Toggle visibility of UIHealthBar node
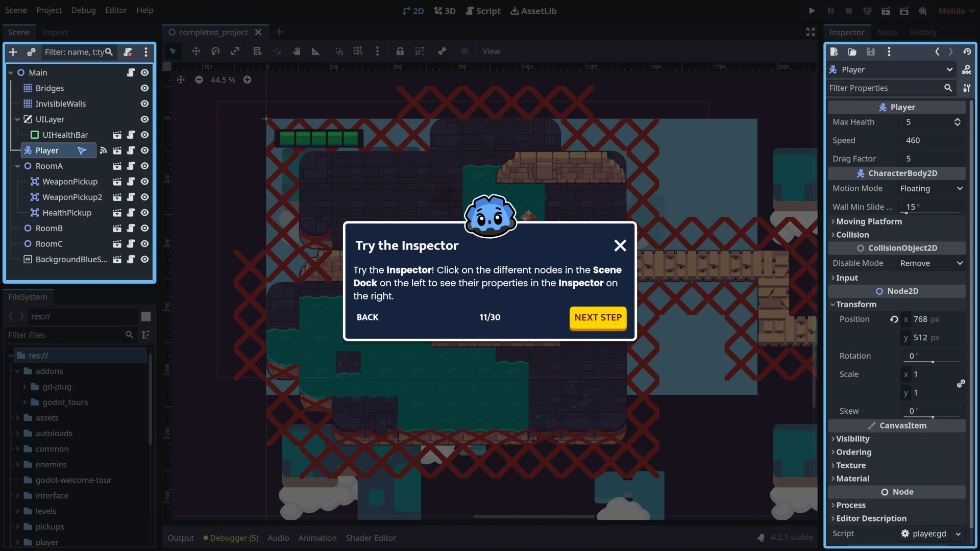This screenshot has height=551, width=980. click(x=145, y=135)
